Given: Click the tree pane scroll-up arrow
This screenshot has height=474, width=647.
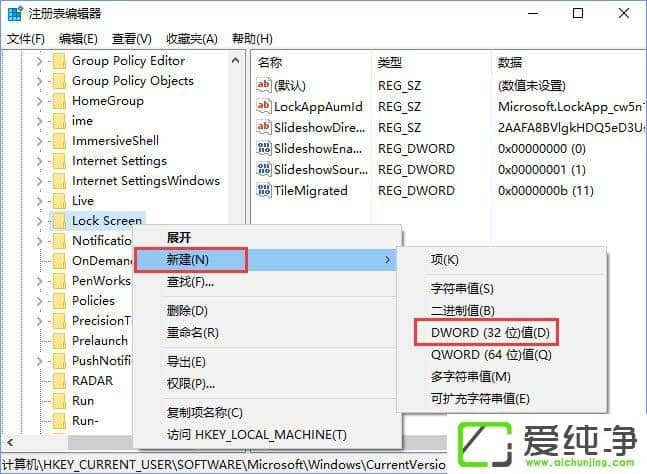Looking at the screenshot, I should (x=236, y=61).
